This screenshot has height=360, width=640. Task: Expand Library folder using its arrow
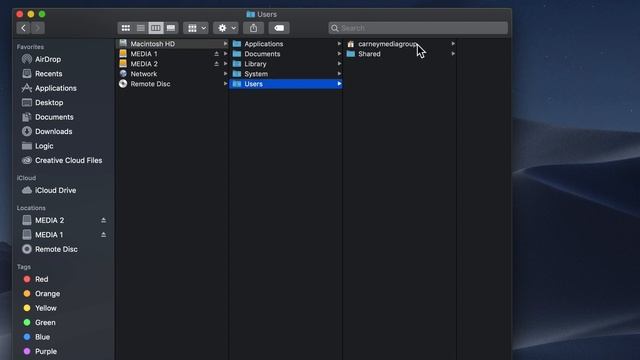339,64
